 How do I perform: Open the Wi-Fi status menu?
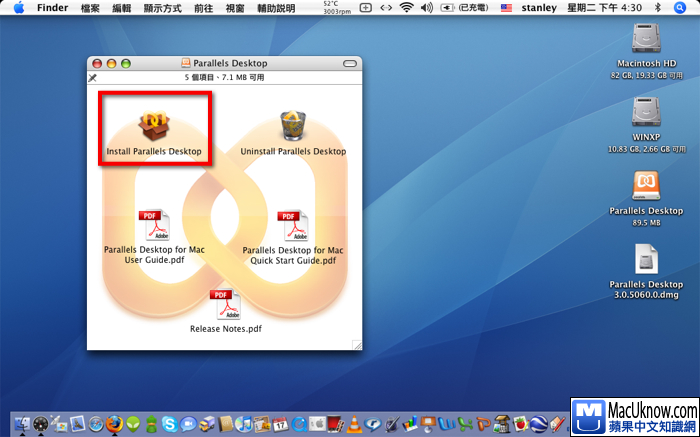[x=406, y=8]
